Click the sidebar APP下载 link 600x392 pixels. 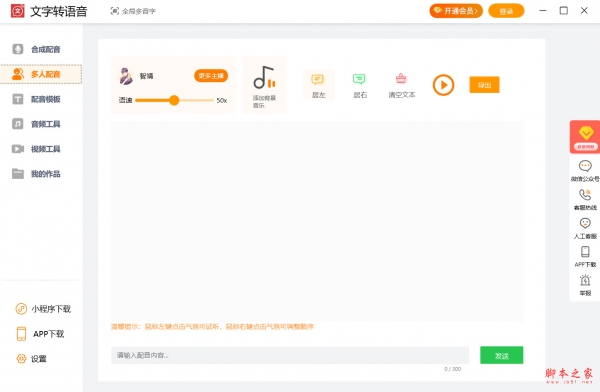click(x=40, y=333)
